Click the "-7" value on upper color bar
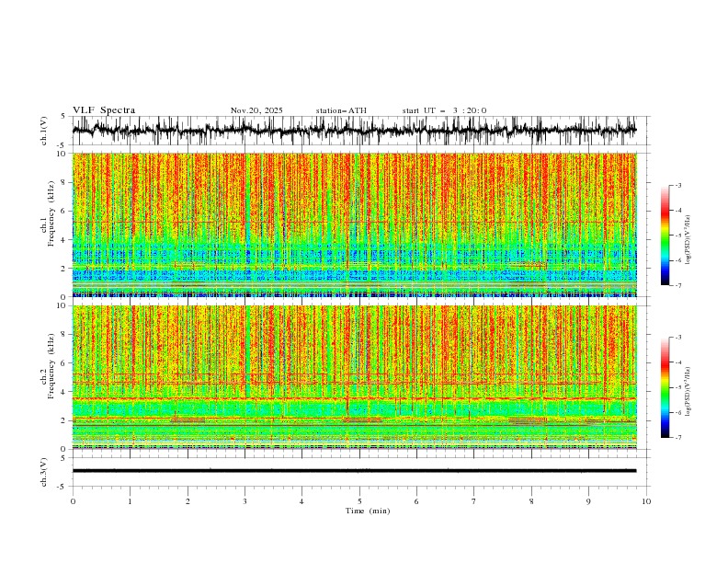This screenshot has width=728, height=563. tap(677, 286)
